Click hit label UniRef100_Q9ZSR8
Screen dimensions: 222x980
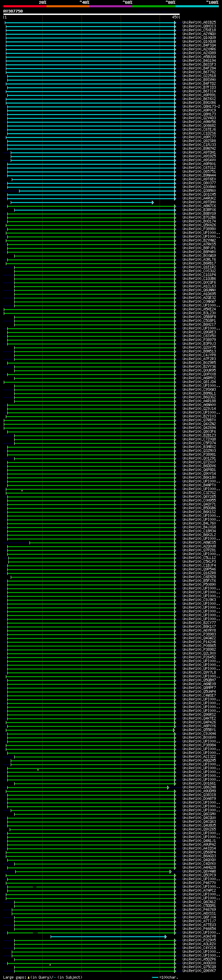(199, 141)
